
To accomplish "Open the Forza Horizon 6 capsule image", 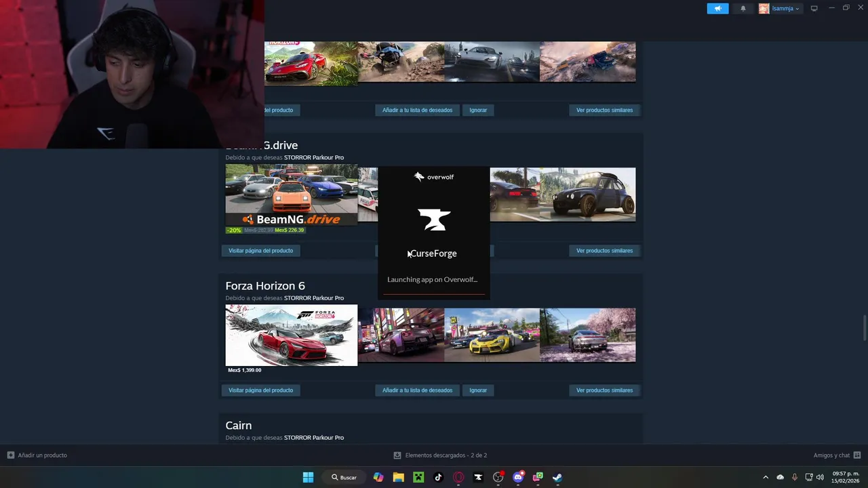I will 292,335.
